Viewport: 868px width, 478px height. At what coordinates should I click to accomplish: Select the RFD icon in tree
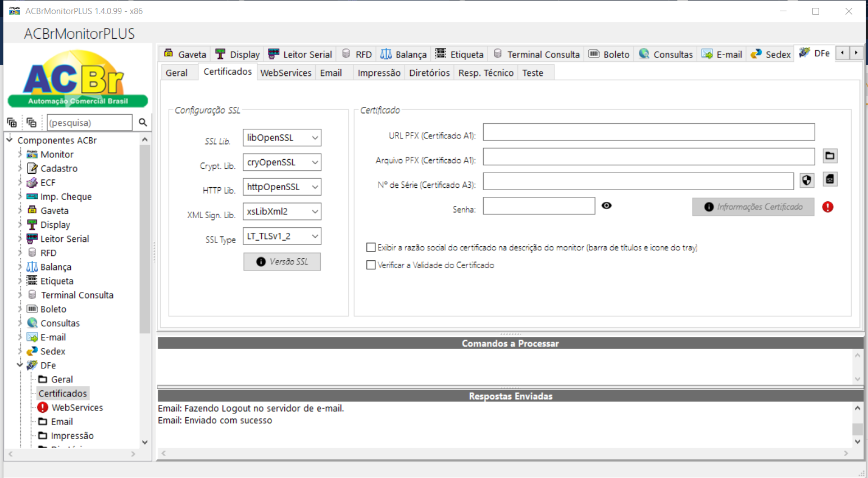pyautogui.click(x=32, y=252)
